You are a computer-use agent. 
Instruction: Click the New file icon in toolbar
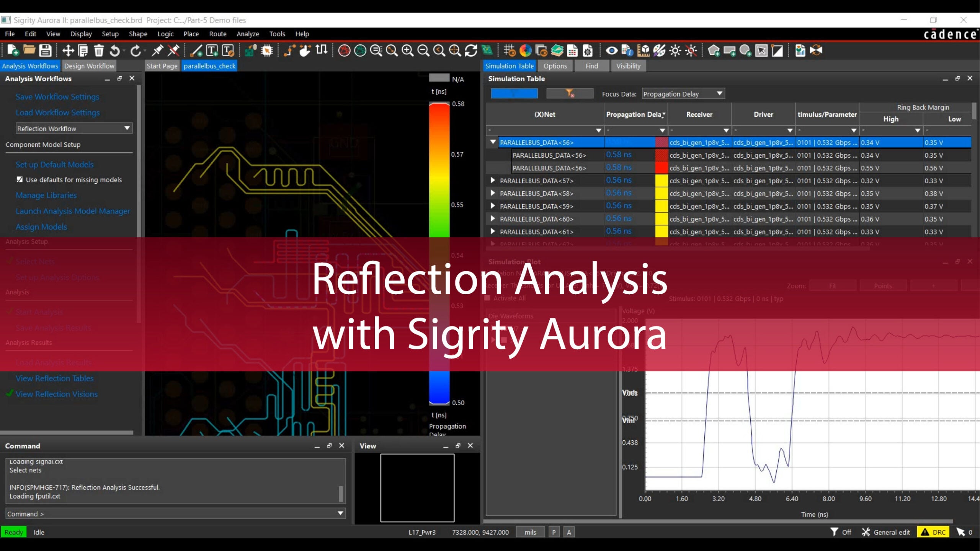pos(13,50)
